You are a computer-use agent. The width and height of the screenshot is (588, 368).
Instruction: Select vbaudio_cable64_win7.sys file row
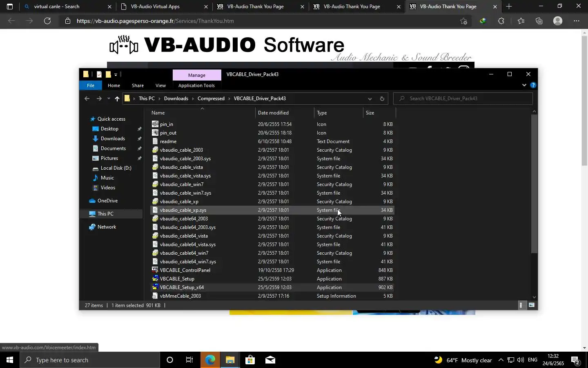tap(272, 262)
